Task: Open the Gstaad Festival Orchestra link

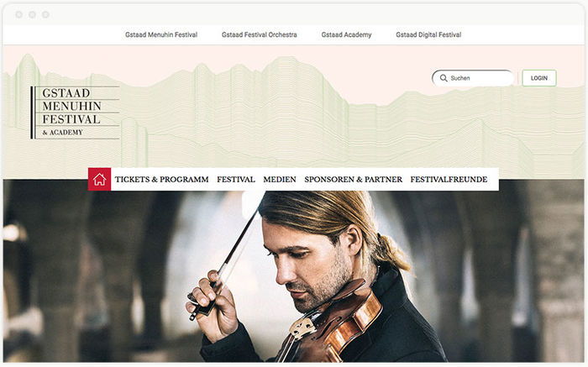Action: tap(260, 35)
